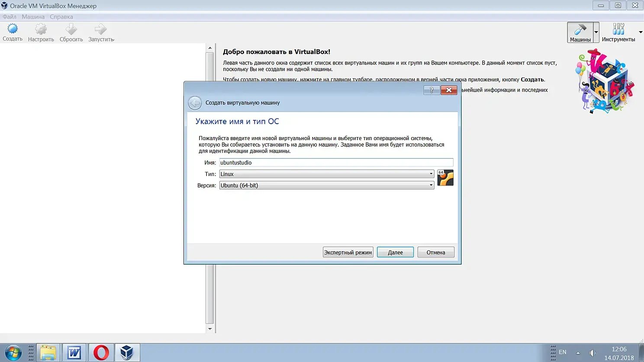Open Windows Start menu orb
Screen dimensions: 644x362
[x=13, y=352]
